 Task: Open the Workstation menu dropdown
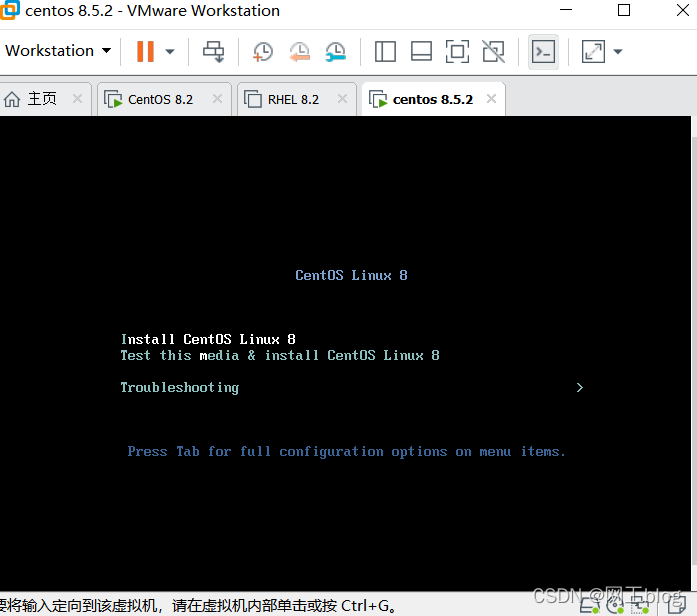coord(58,51)
